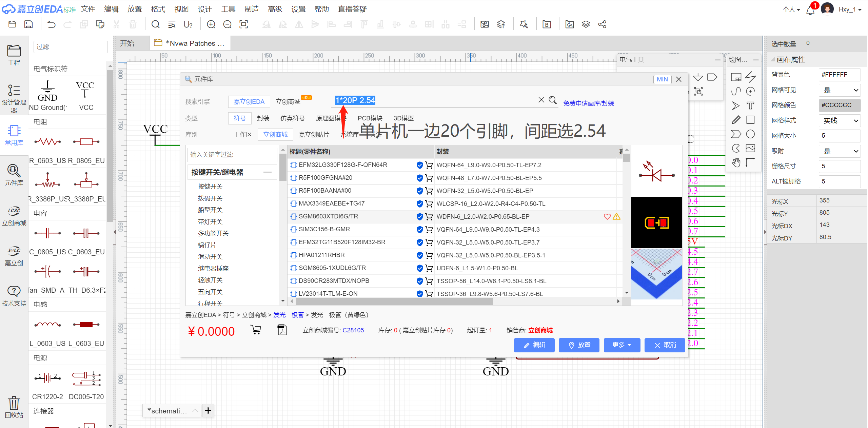Viewport: 868px width, 428px height.
Task: Choose the 工作区 library category
Action: [x=242, y=135]
